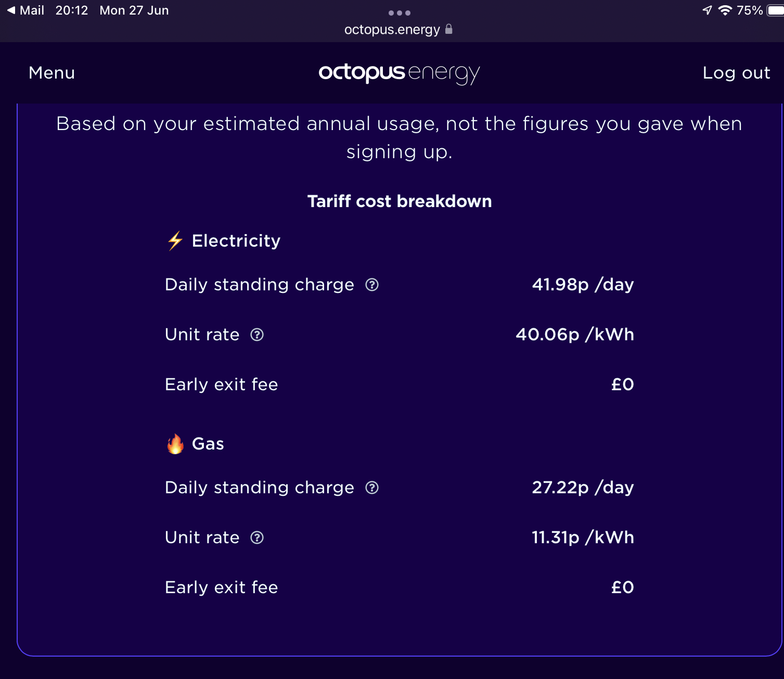Tap the padlock icon beside the URL
Viewport: 784px width, 679px height.
tap(449, 29)
